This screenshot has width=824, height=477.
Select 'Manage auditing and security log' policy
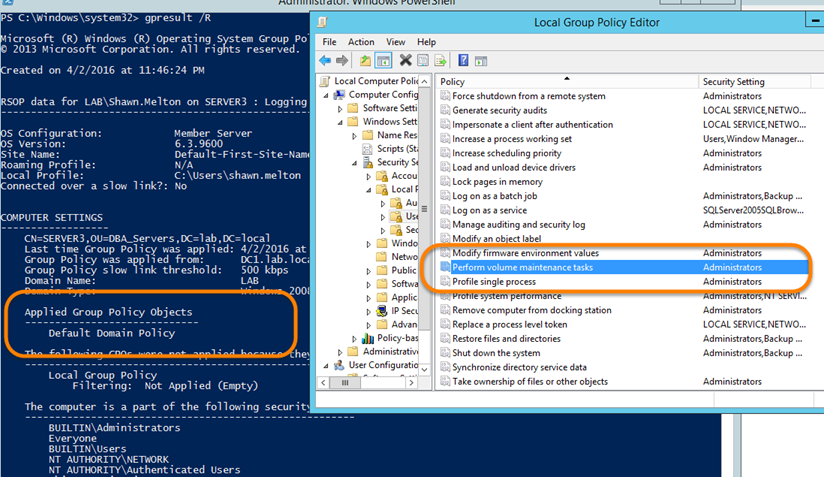click(623, 224)
